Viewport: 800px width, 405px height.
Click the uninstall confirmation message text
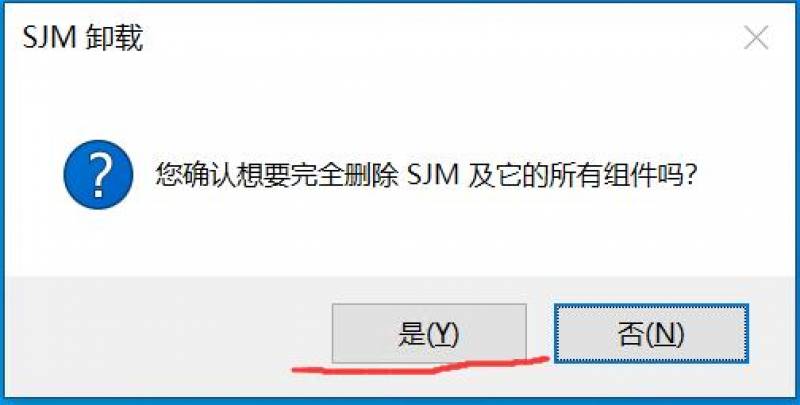tap(426, 175)
